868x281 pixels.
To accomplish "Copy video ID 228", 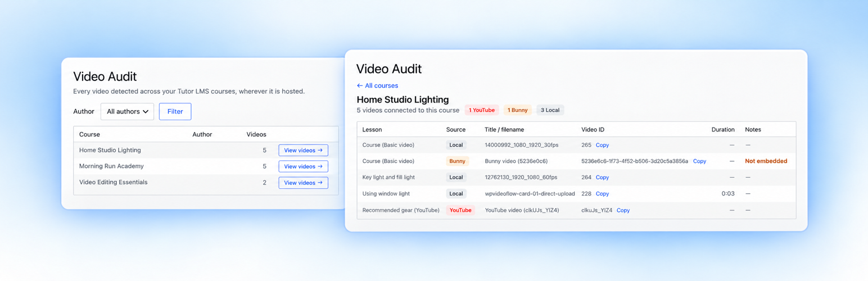I will tap(602, 194).
